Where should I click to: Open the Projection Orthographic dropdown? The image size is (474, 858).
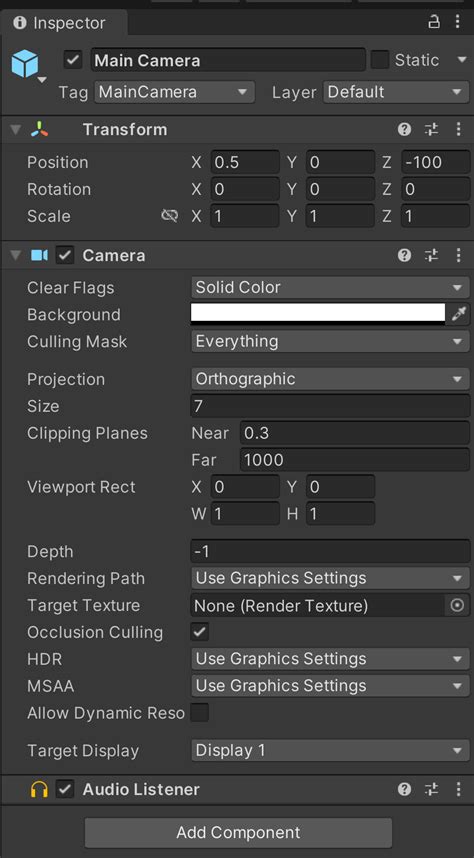coord(330,379)
